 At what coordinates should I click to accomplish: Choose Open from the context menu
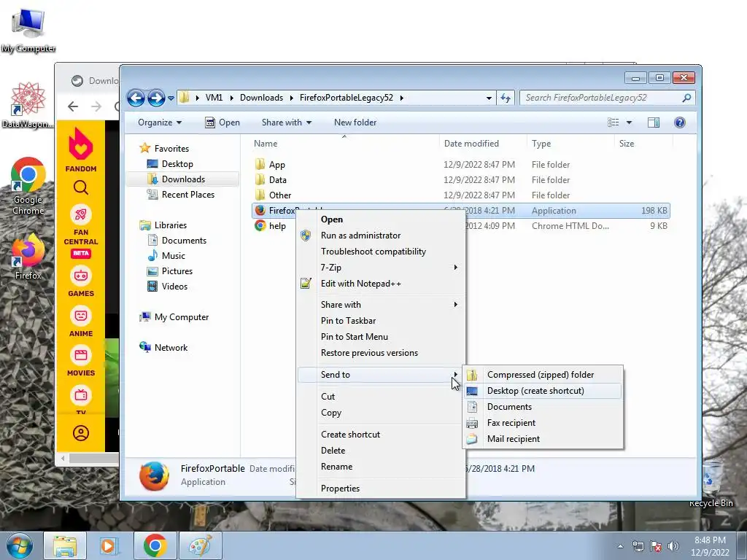(381, 219)
